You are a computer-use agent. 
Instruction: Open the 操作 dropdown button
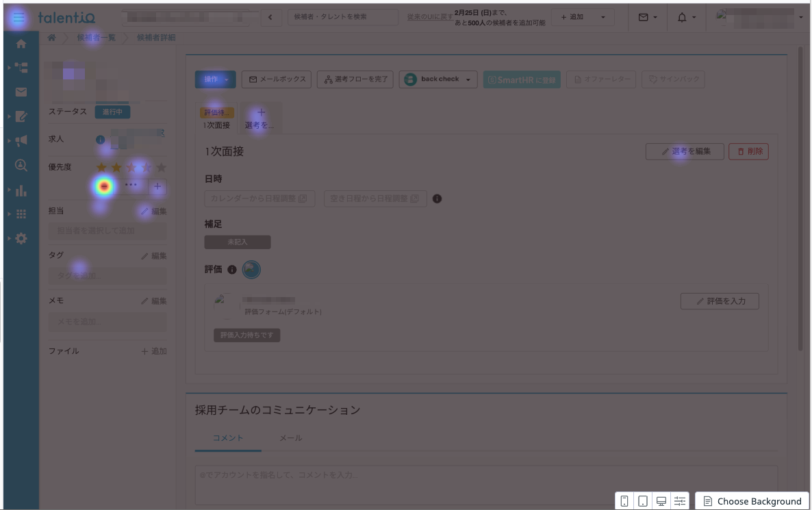[216, 79]
